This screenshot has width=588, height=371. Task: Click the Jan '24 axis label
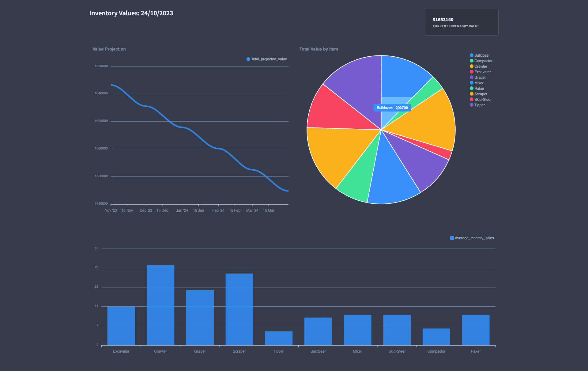[x=182, y=210]
